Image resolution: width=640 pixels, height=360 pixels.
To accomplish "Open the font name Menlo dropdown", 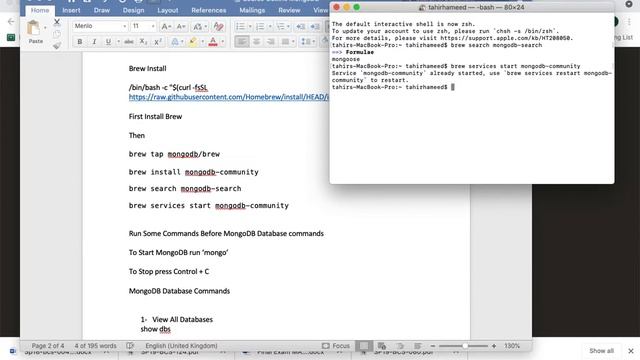I will (124, 26).
